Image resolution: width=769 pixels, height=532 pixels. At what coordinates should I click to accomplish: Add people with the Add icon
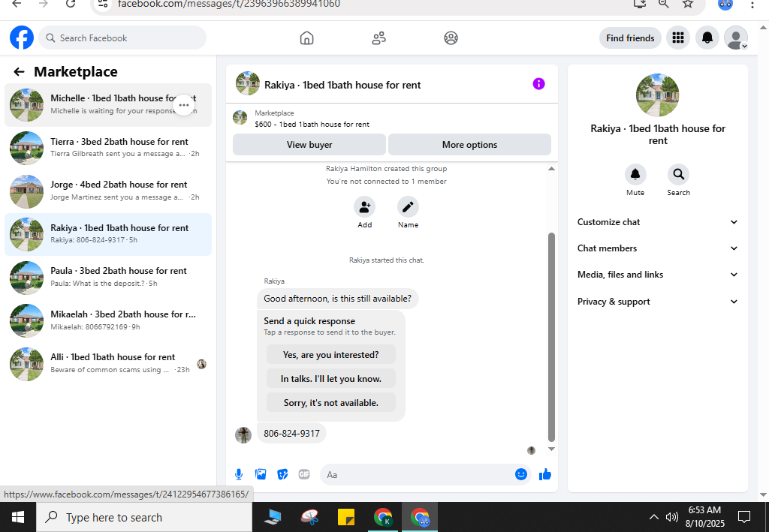point(364,207)
